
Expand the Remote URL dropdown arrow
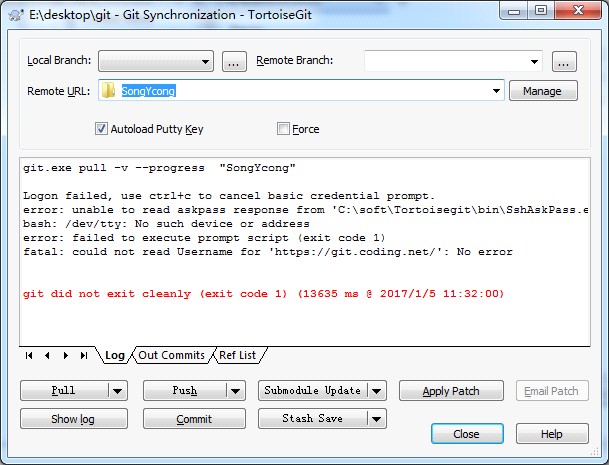coord(496,91)
